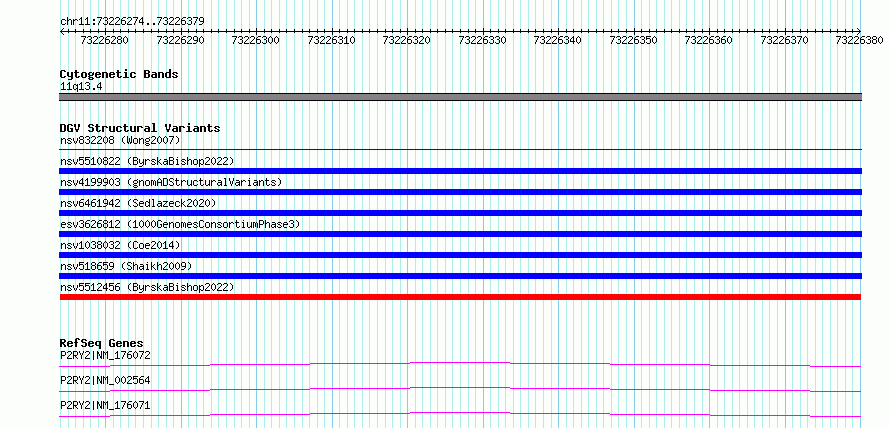Viewport: 890px width, 428px height.
Task: Select the magenta P2RY2|NM_002564 gene line
Action: point(460,389)
